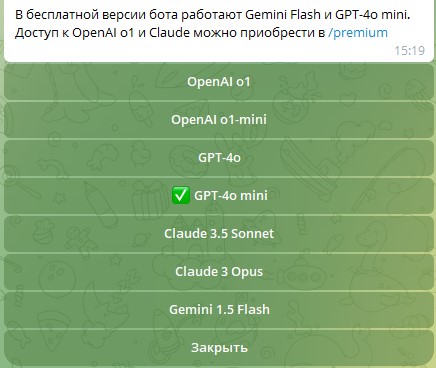
Task: Pick the Claude 3.5 Sonnet model
Action: pos(219,233)
